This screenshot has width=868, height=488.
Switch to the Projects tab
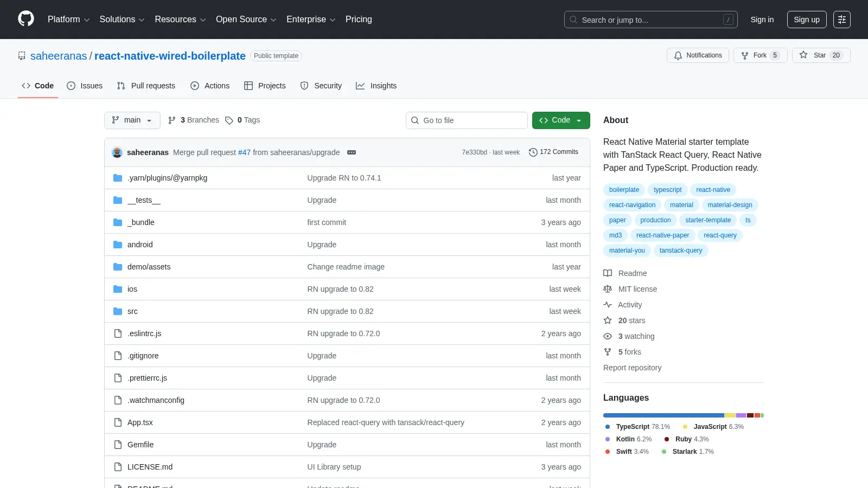click(x=265, y=86)
